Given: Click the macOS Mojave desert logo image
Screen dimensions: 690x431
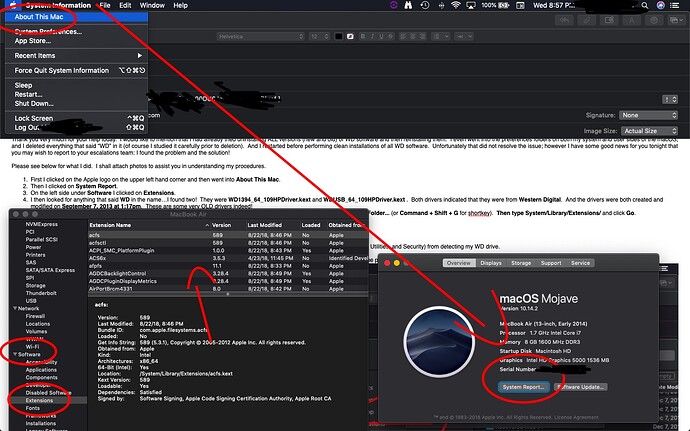Looking at the screenshot, I should tap(439, 342).
